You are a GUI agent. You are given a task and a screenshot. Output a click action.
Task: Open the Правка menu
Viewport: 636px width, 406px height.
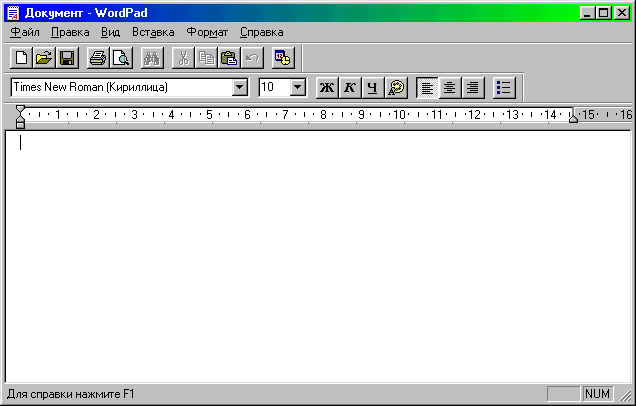tap(70, 32)
